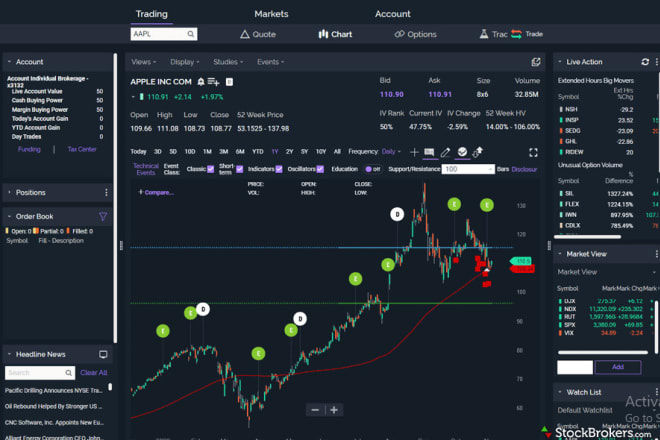Open the Tax Center link

pos(82,149)
